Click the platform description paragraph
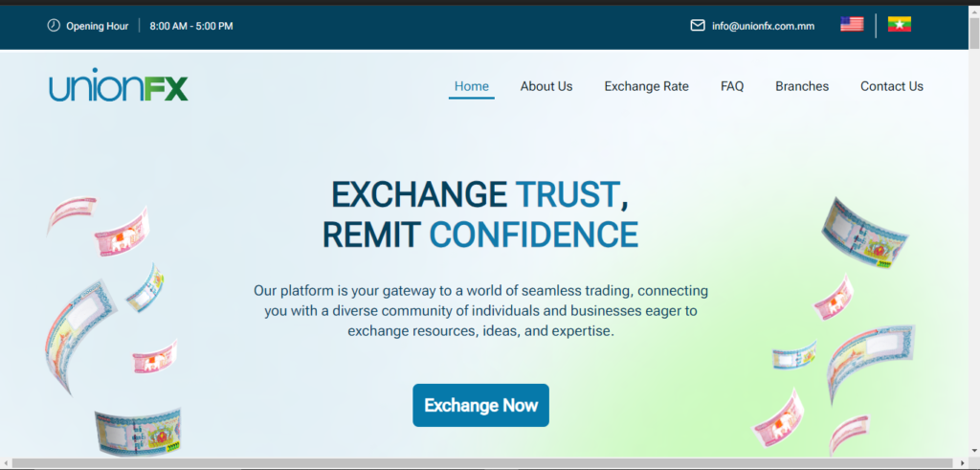Image resolution: width=980 pixels, height=470 pixels. click(x=480, y=310)
